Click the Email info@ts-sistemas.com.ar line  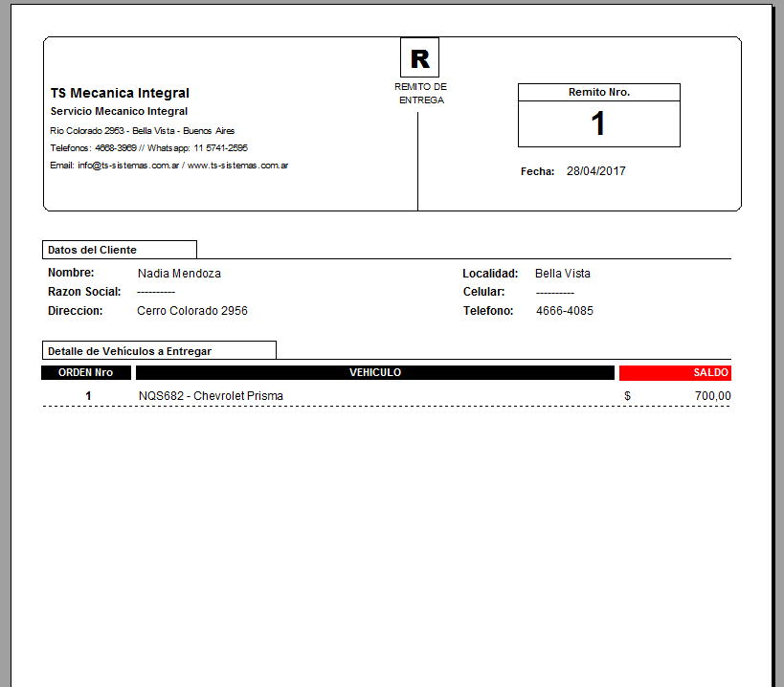[169, 166]
